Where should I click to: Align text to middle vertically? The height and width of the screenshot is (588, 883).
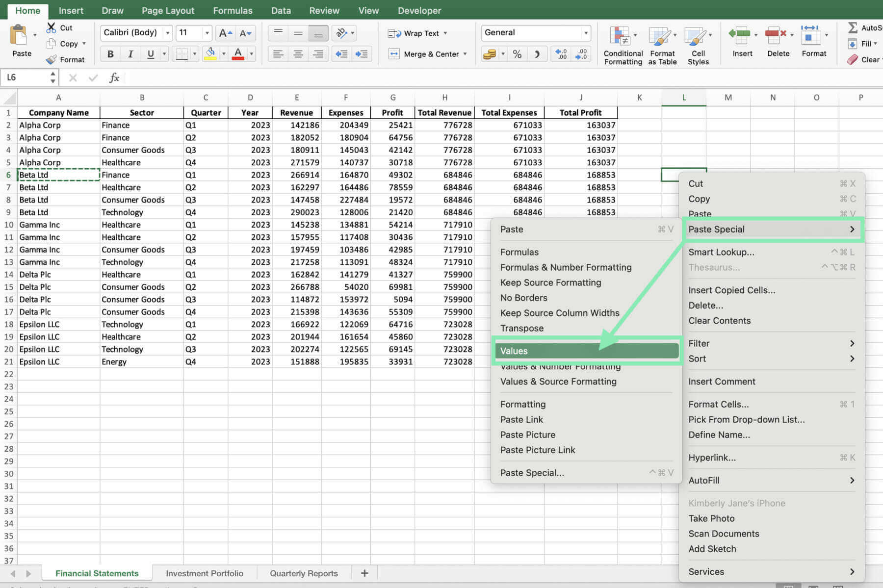click(298, 33)
